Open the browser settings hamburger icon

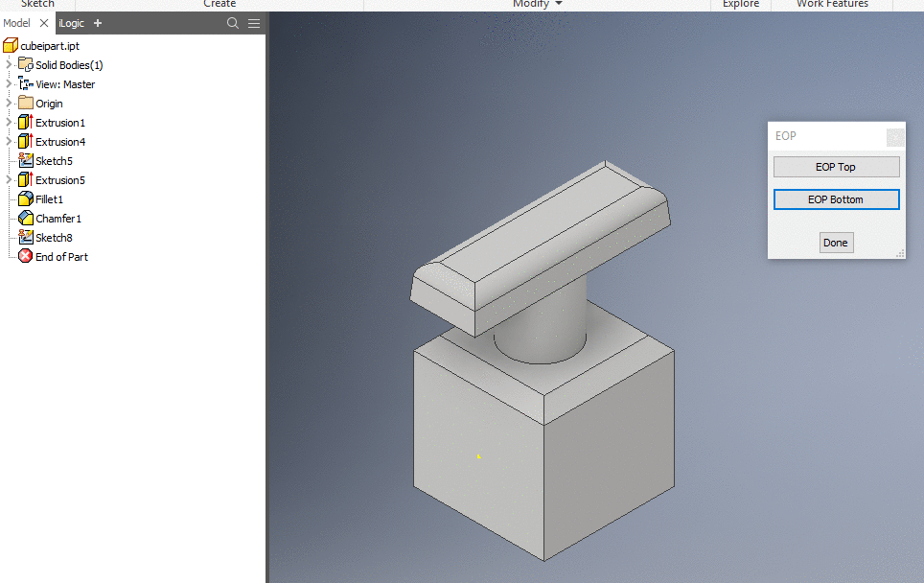254,23
